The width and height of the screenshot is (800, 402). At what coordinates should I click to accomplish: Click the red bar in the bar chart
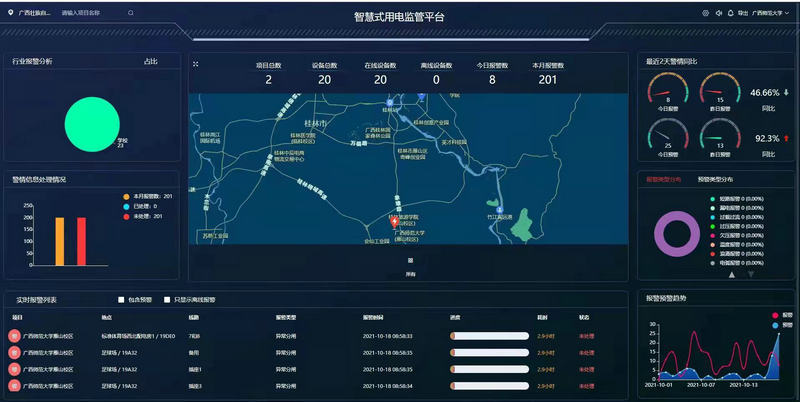(x=81, y=241)
